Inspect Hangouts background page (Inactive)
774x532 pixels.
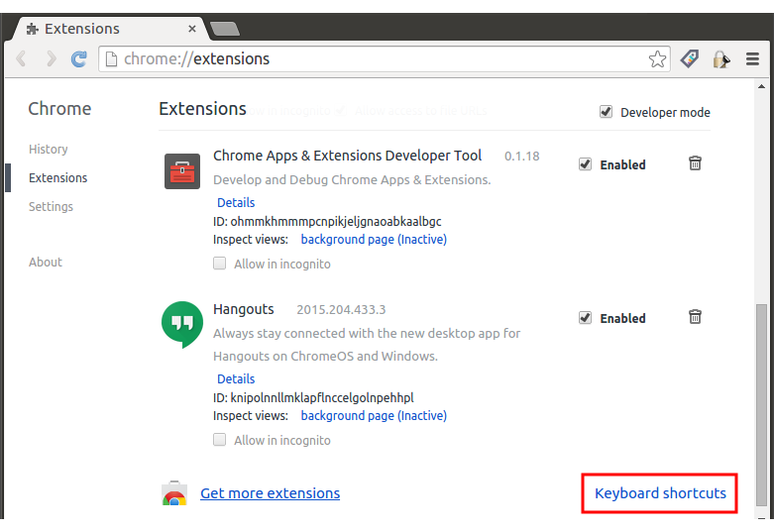click(x=374, y=415)
